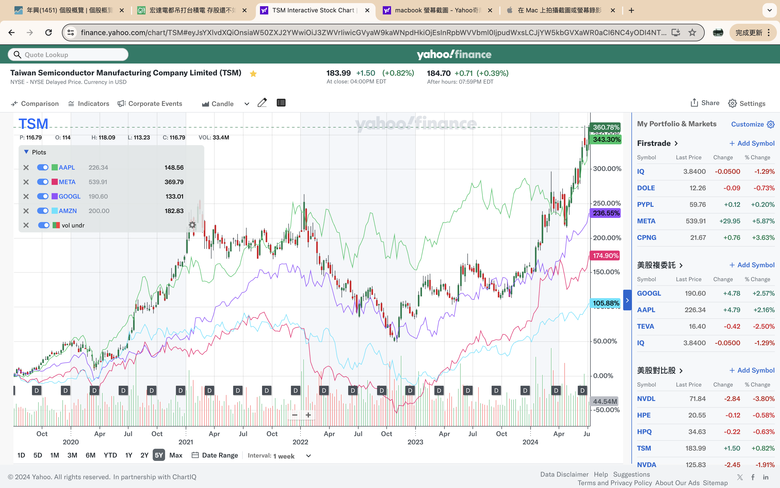Viewport: 780px width, 488px height.
Task: Click the Facebook icon in footer
Action: point(753,477)
